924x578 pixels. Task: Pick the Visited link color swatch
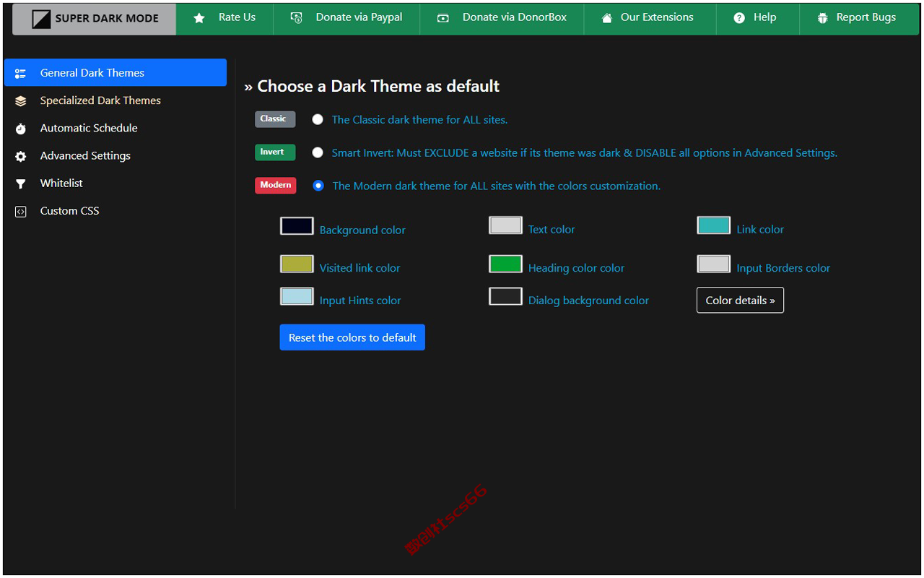[x=297, y=264]
